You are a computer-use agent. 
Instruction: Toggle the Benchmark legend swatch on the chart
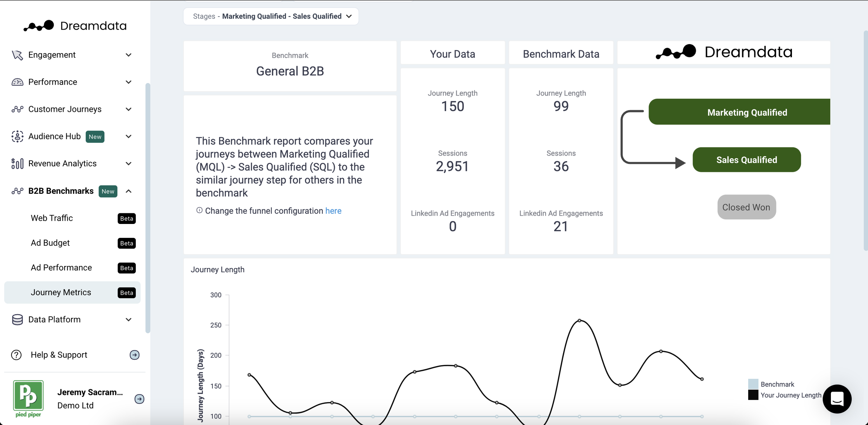[x=753, y=384]
